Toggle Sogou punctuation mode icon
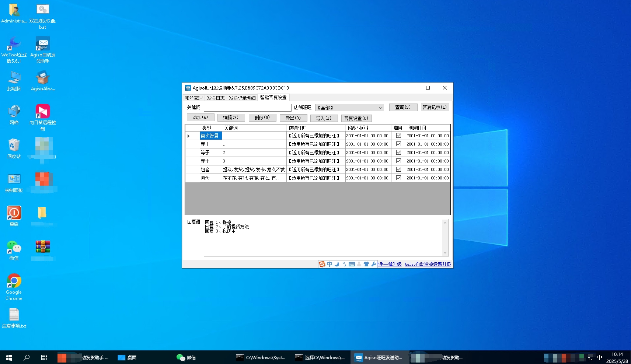This screenshot has height=364, width=631. 344,264
